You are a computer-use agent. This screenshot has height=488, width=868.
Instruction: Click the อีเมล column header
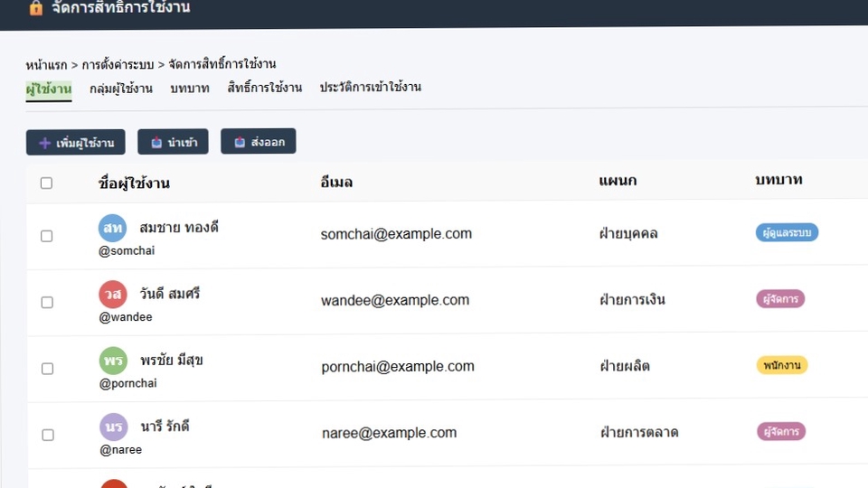(x=336, y=182)
